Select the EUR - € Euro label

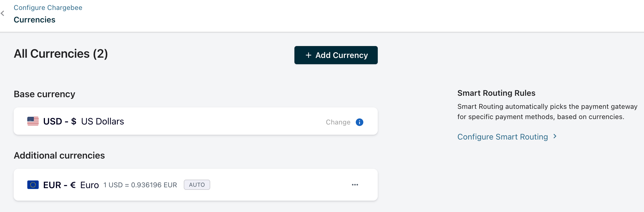(71, 185)
